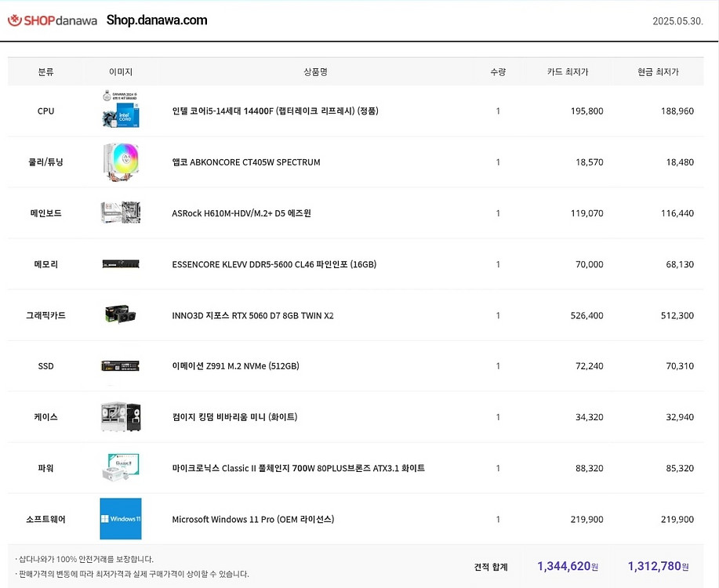Click the motherboard cash price 116,440
719x588 pixels.
pyautogui.click(x=677, y=213)
